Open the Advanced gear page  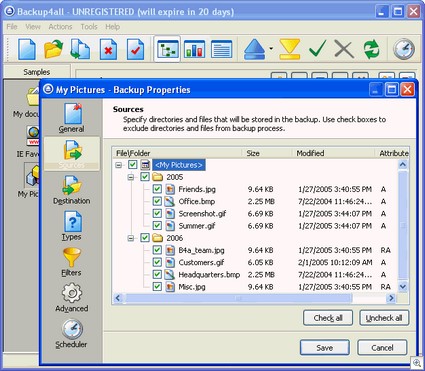click(x=72, y=297)
